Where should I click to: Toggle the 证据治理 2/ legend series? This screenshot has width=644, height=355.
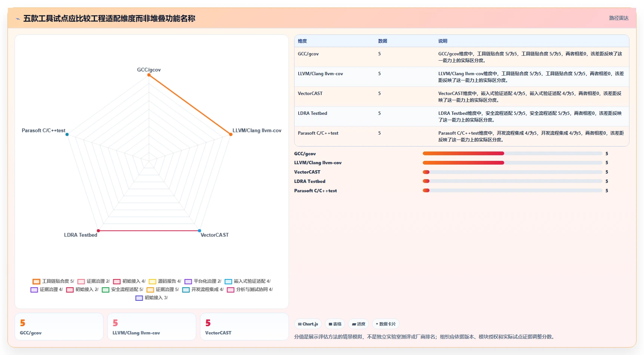pos(94,281)
